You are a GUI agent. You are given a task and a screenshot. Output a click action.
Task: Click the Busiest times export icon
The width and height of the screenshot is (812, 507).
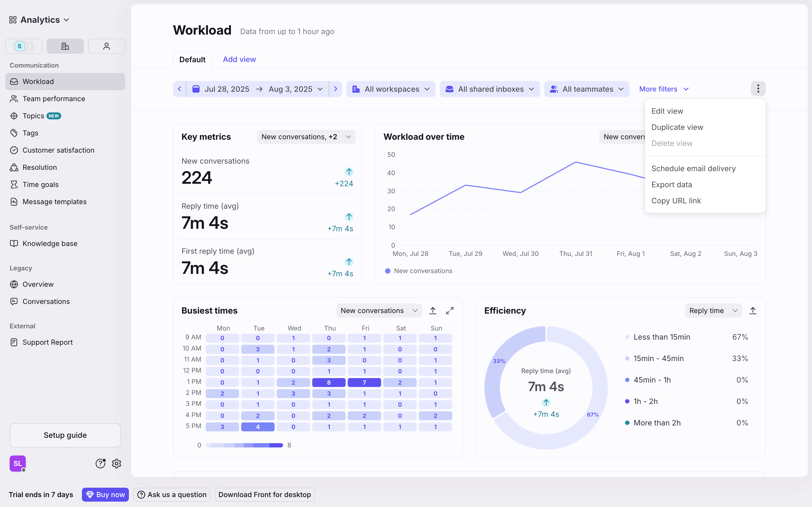tap(433, 311)
